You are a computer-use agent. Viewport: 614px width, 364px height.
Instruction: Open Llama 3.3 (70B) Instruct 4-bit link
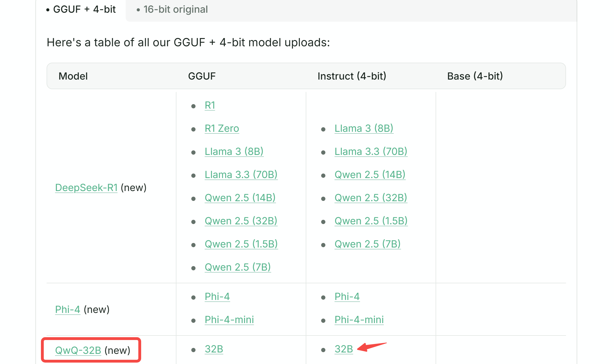click(x=371, y=152)
